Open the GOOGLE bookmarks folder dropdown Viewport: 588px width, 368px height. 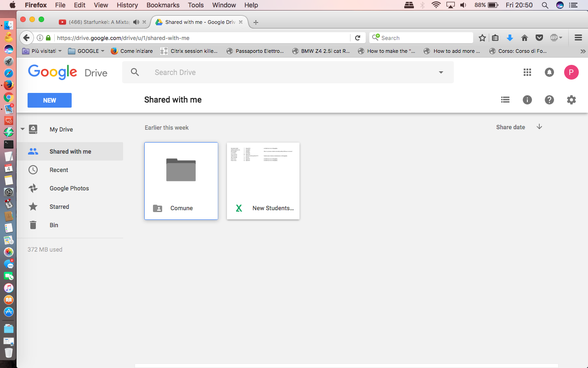point(86,51)
